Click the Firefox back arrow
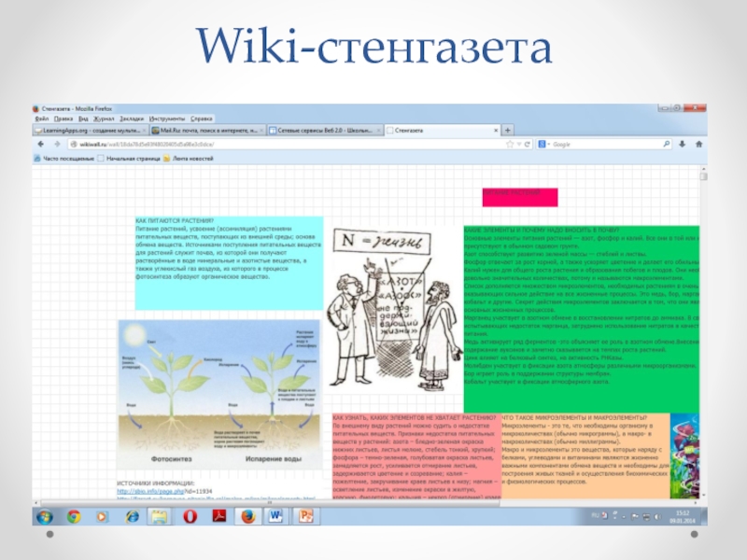Viewport: 747px width, 560px height. point(41,145)
